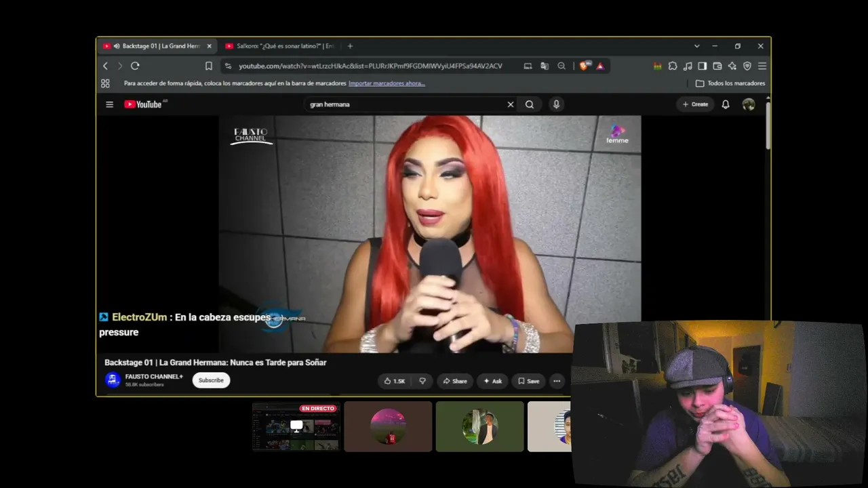Open the FAUSTO CHANNEL+ avatar

(x=113, y=380)
